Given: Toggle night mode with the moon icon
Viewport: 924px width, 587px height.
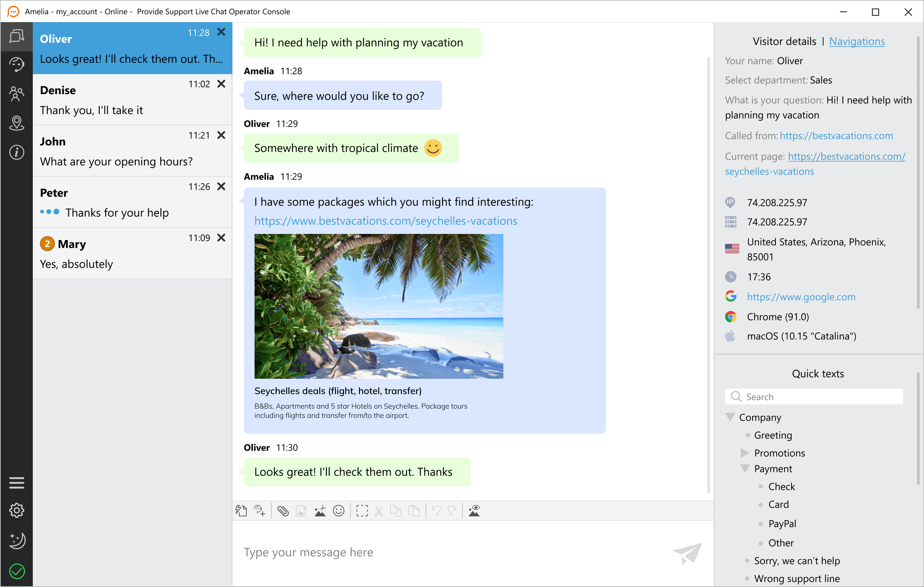Looking at the screenshot, I should pos(17,541).
